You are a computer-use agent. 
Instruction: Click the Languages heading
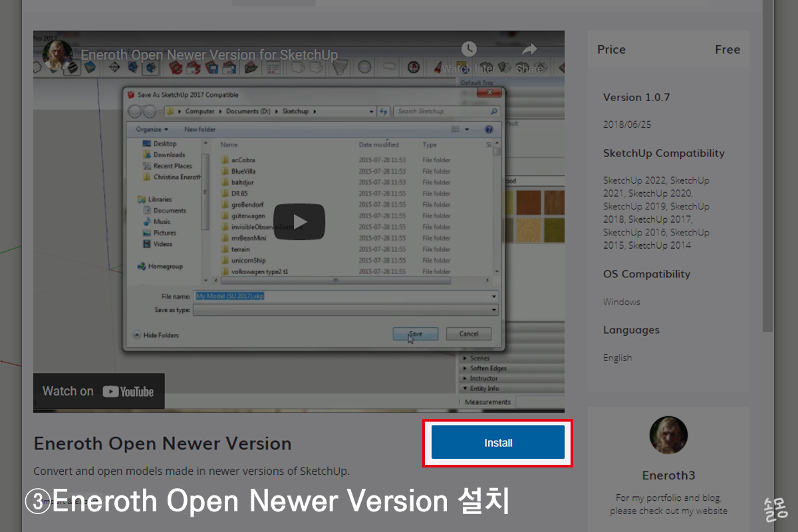pyautogui.click(x=631, y=330)
